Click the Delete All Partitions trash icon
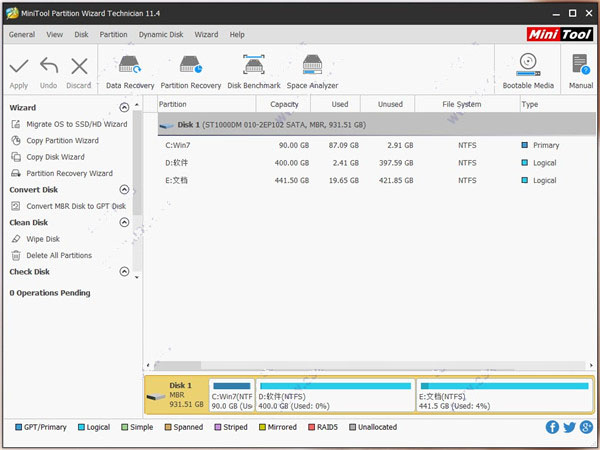 16,255
